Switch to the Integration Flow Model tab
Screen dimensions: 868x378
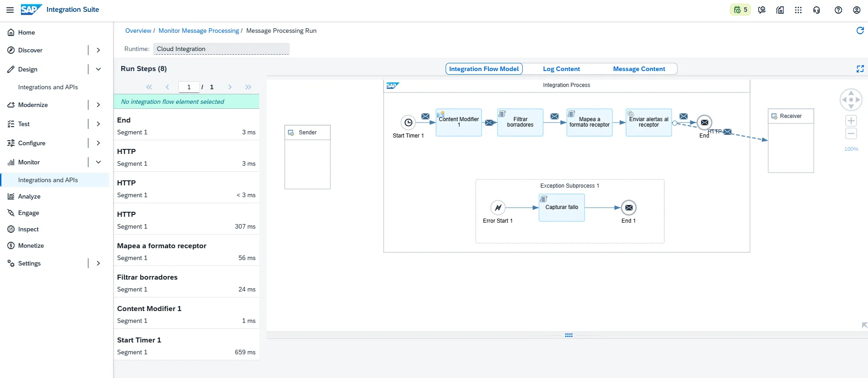484,69
